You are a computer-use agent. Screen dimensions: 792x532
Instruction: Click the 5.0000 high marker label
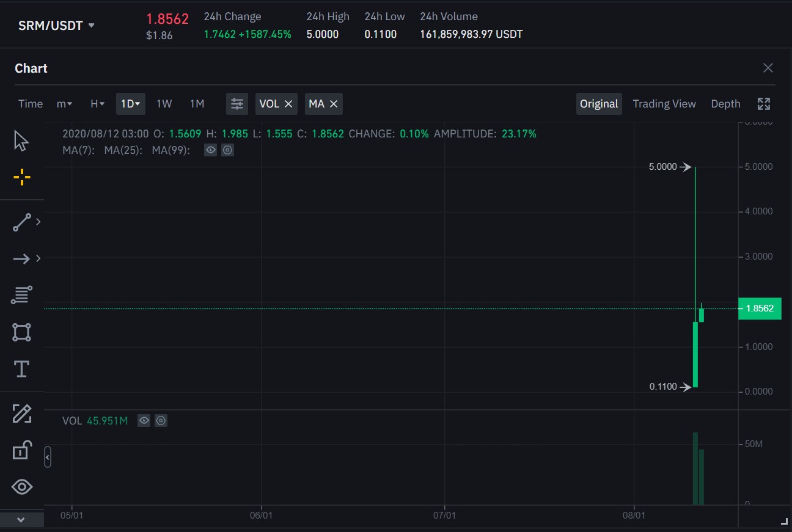coord(663,167)
